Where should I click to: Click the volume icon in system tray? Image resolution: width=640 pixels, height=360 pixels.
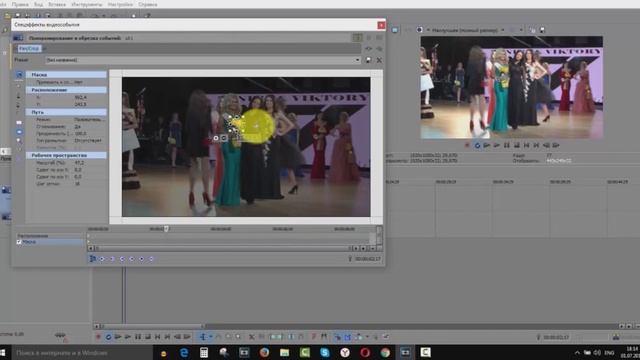pyautogui.click(x=597, y=353)
